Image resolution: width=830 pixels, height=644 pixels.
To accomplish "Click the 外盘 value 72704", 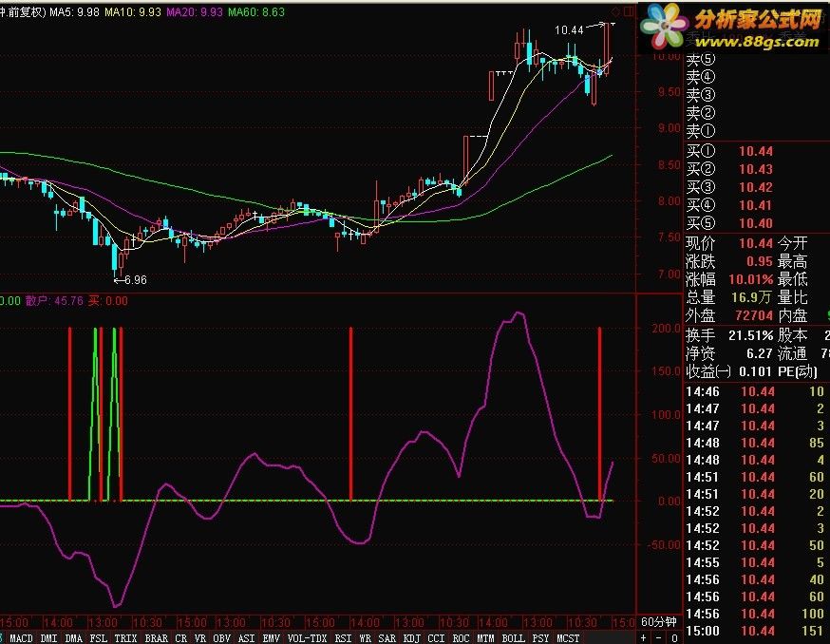I will point(754,315).
